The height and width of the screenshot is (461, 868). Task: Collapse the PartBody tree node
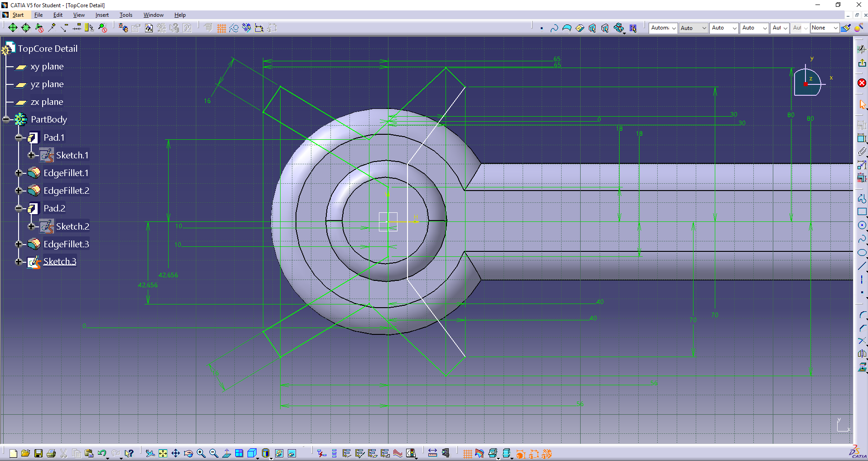[6, 119]
